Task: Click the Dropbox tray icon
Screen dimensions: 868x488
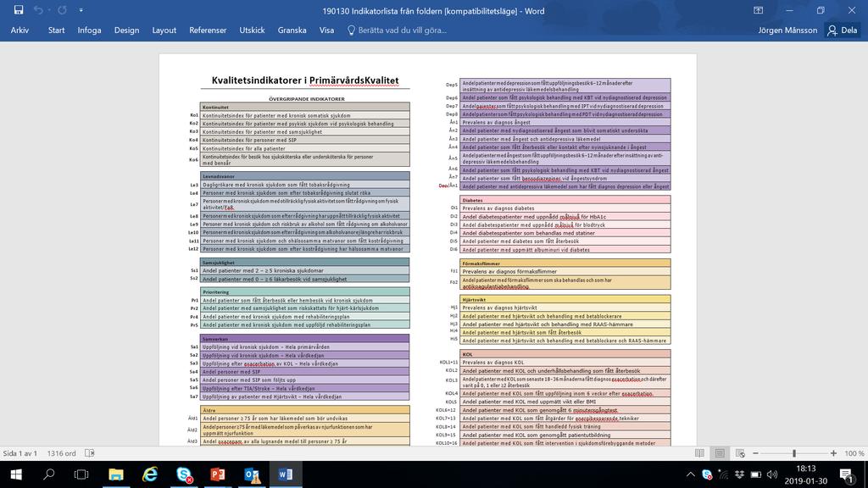Action: click(x=739, y=474)
